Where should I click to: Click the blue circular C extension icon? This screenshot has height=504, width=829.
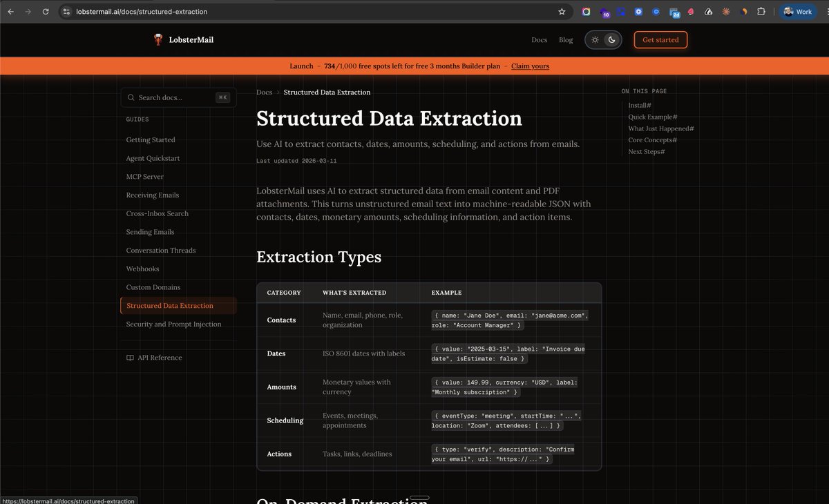point(656,12)
